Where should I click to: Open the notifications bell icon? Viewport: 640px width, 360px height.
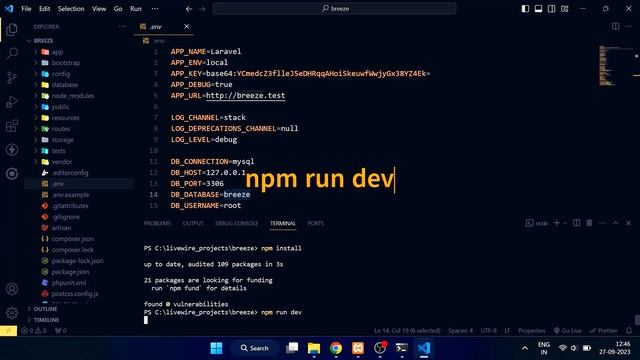point(629,331)
